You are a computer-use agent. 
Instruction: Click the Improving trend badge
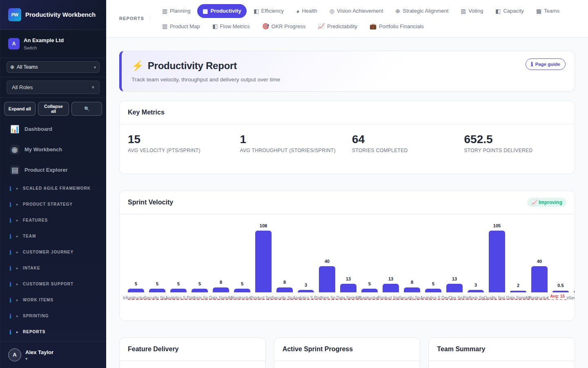[547, 202]
